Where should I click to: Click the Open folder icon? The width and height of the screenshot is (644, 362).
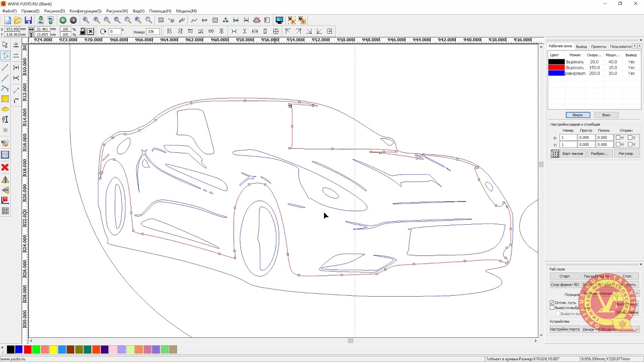[x=18, y=20]
